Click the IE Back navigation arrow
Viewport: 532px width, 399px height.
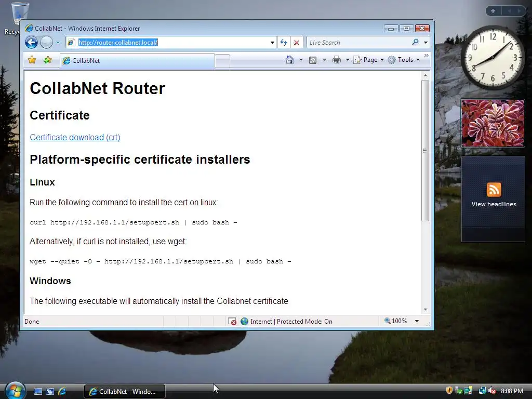tap(31, 43)
